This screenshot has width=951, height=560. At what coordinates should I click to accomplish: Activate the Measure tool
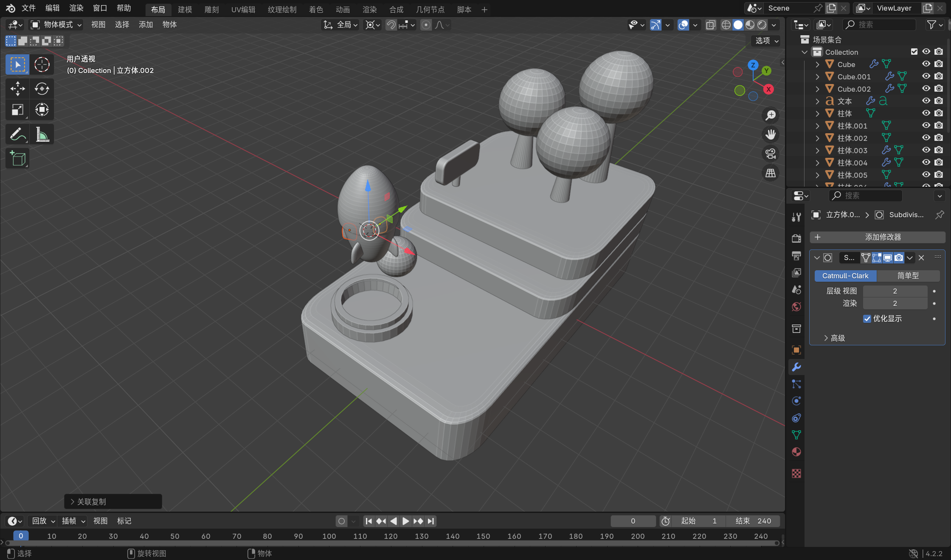point(42,134)
